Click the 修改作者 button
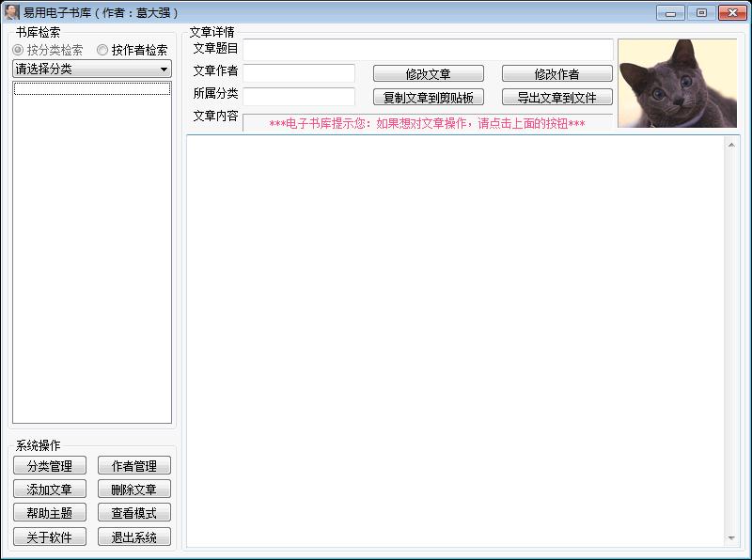Viewport: 752px width, 560px height. (556, 74)
